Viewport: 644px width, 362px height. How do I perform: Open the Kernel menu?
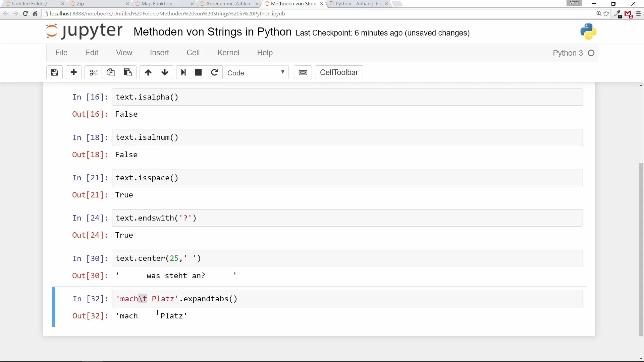point(228,53)
